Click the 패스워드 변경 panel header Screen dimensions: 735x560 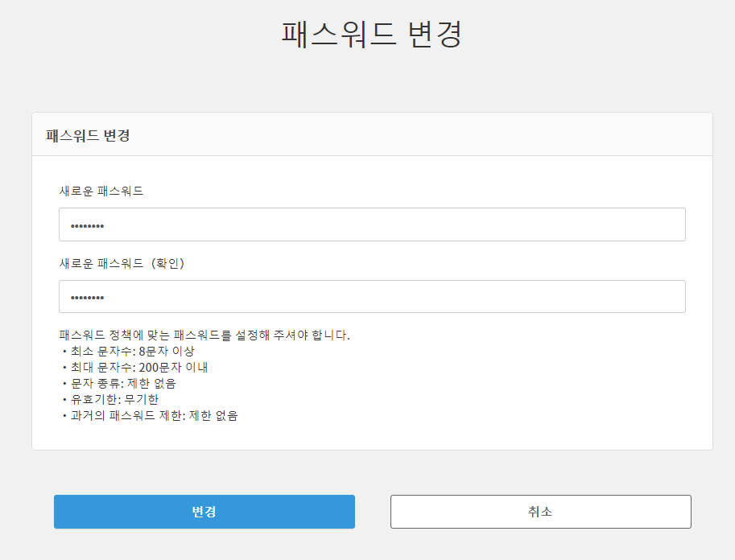(x=89, y=135)
